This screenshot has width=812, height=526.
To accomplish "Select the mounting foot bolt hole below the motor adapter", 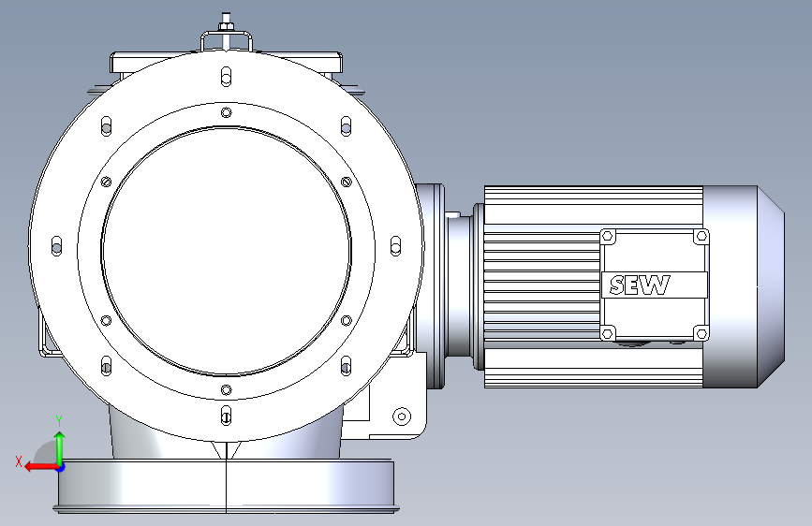I will 402,416.
